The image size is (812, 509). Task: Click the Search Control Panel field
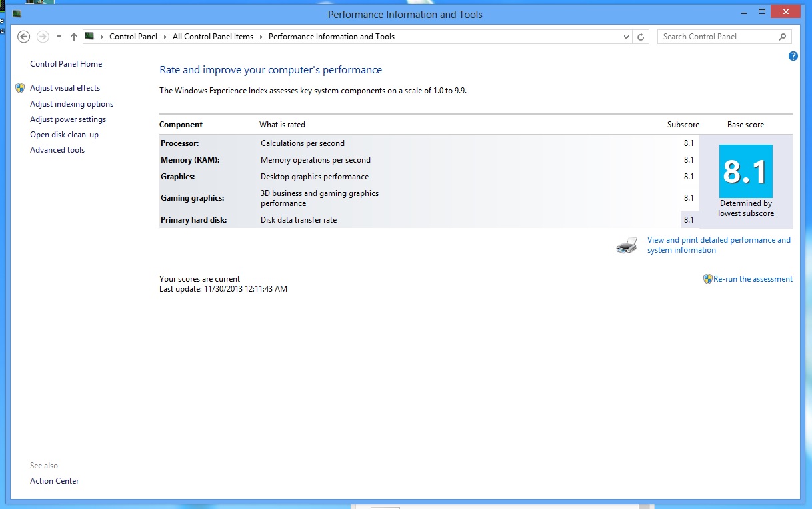pyautogui.click(x=717, y=37)
